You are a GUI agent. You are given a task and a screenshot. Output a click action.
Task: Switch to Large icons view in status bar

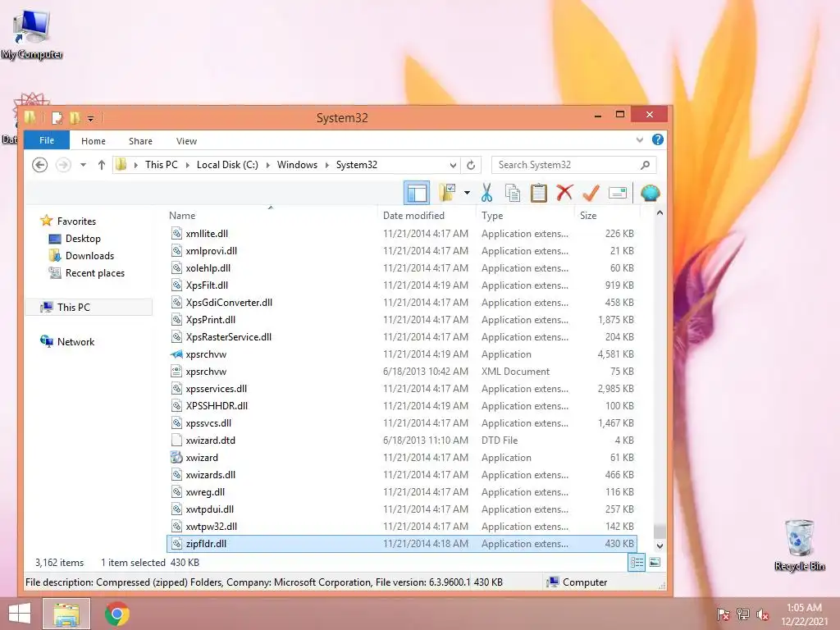(655, 563)
